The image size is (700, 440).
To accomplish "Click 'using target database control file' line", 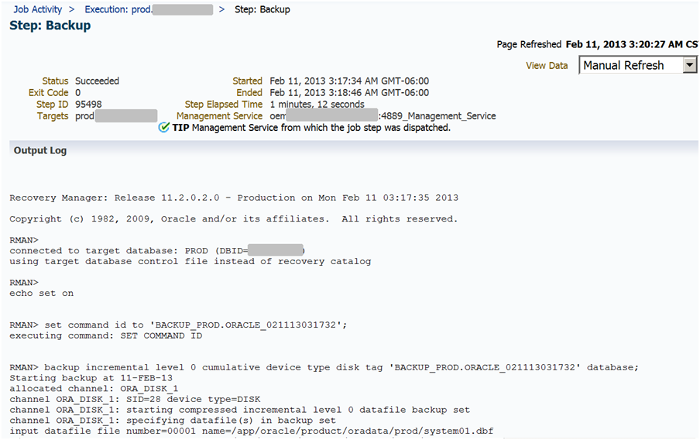I will [190, 261].
